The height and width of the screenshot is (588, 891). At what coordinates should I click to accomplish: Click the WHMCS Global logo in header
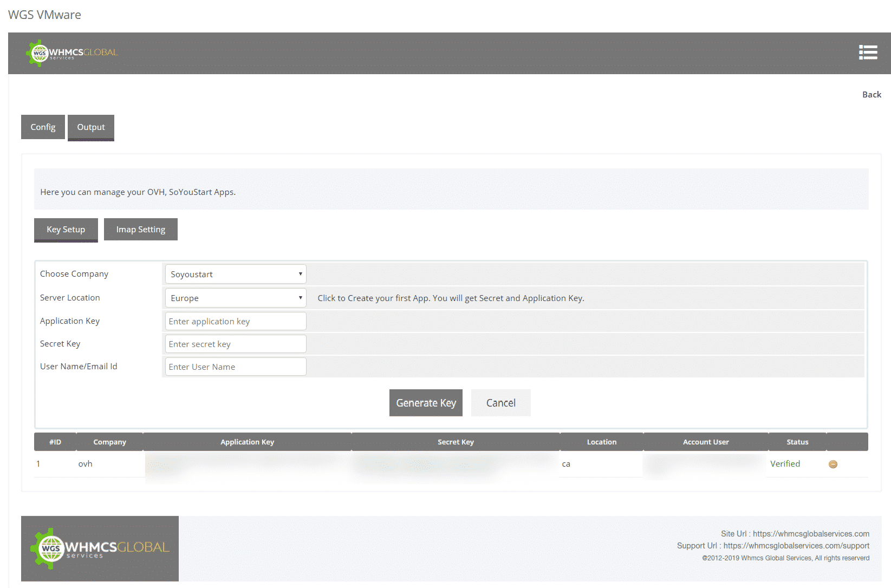(72, 53)
